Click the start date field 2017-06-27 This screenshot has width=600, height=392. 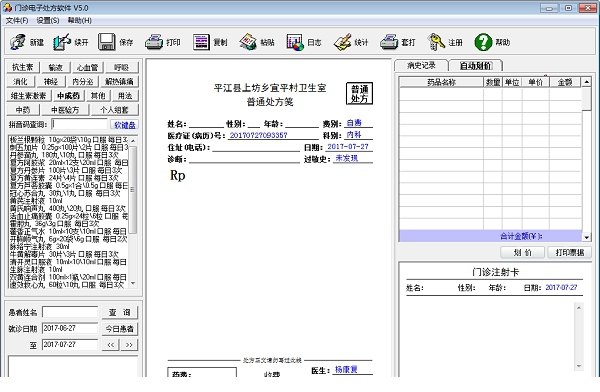pyautogui.click(x=70, y=328)
